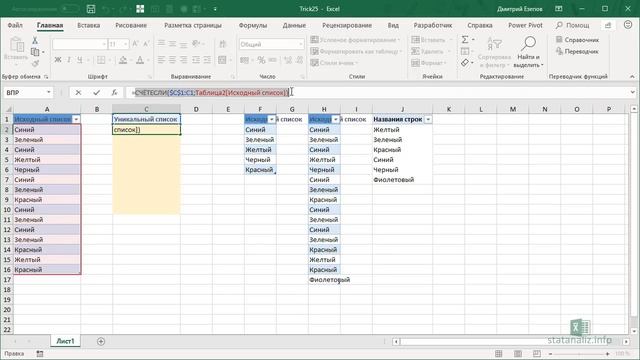The width and height of the screenshot is (640, 360).
Task: Click the Wrap text icon
Action: [x=223, y=44]
